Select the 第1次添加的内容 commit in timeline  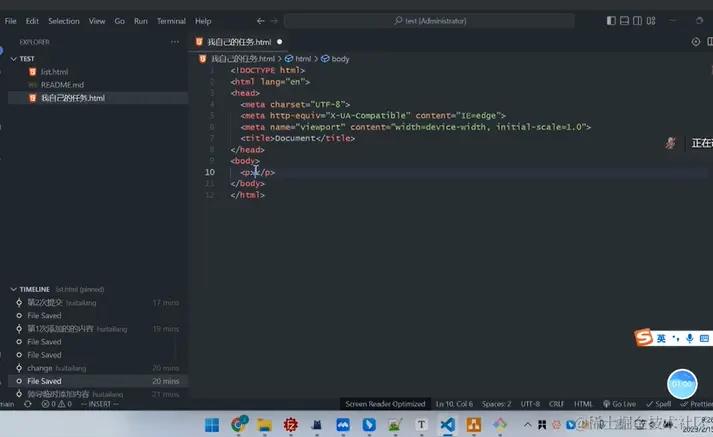(x=60, y=329)
